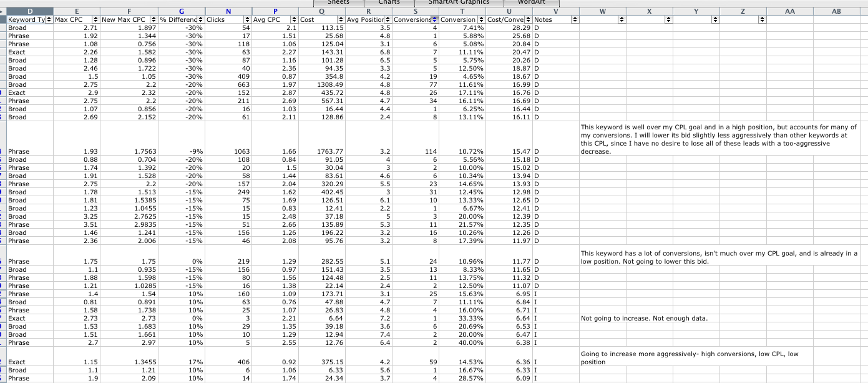Select column AB header
Image resolution: width=868 pixels, height=383 pixels.
[837, 11]
